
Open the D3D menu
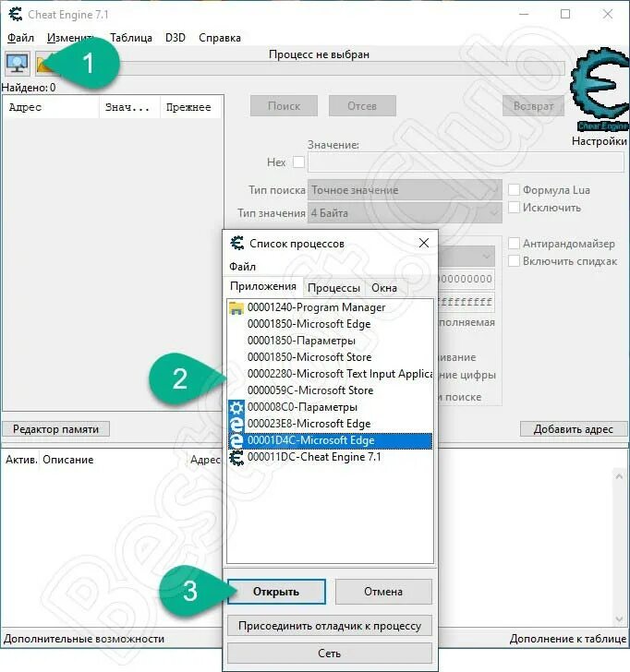[x=176, y=38]
